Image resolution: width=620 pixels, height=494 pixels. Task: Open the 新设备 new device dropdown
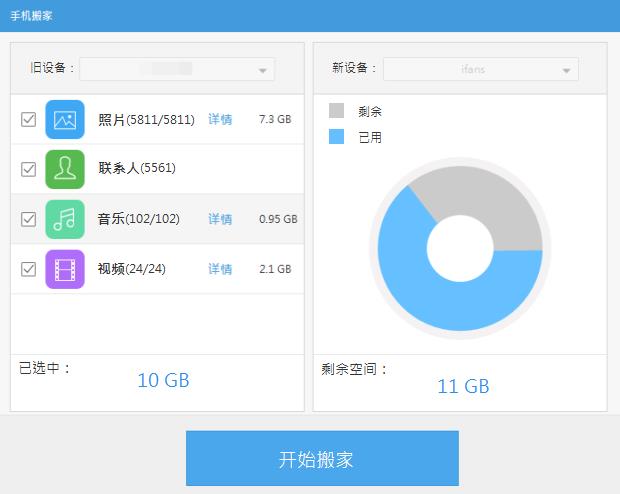tap(481, 69)
